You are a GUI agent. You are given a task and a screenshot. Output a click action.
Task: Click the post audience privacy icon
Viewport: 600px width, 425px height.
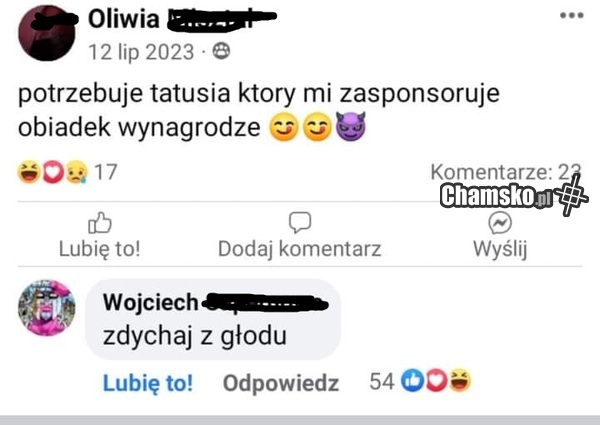221,51
